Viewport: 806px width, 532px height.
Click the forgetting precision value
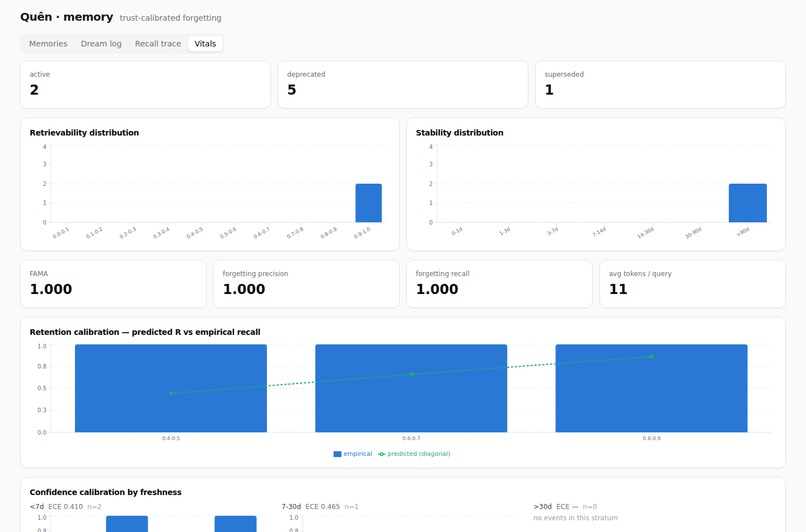(x=244, y=289)
